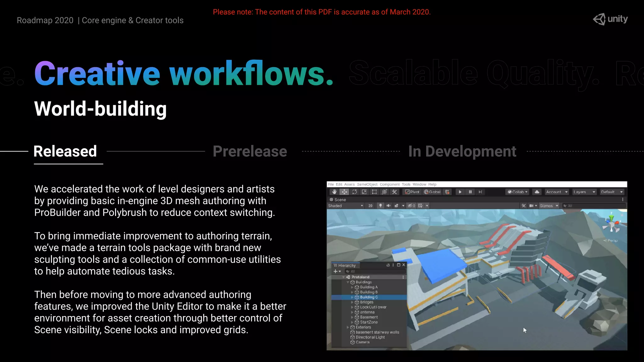Expand Building A in Hierarchy
The height and width of the screenshot is (362, 644).
352,287
